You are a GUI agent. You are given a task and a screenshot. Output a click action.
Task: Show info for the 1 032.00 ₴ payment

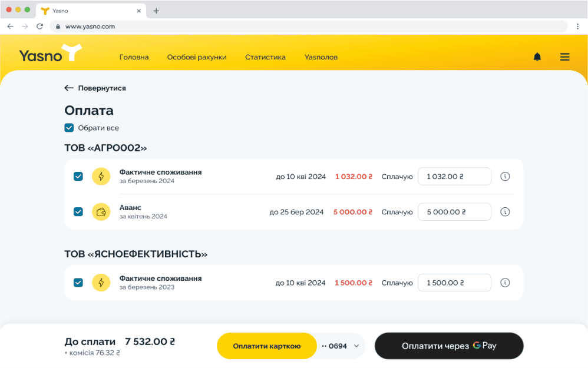pos(505,177)
